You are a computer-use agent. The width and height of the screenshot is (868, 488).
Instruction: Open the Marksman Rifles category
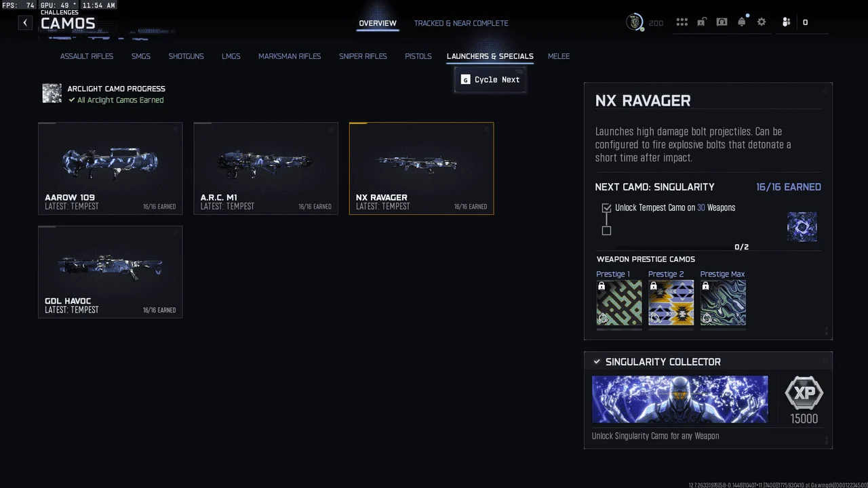tap(290, 56)
